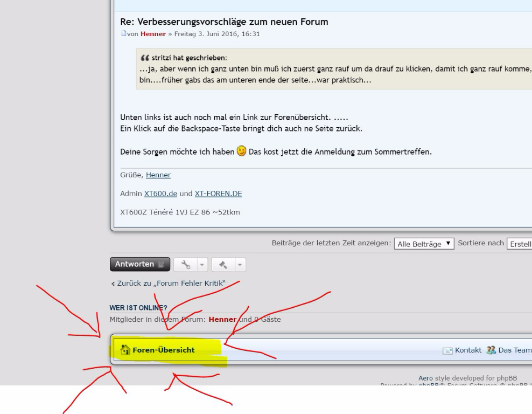Open the "Sortiere nach" sort dropdown

(x=519, y=243)
